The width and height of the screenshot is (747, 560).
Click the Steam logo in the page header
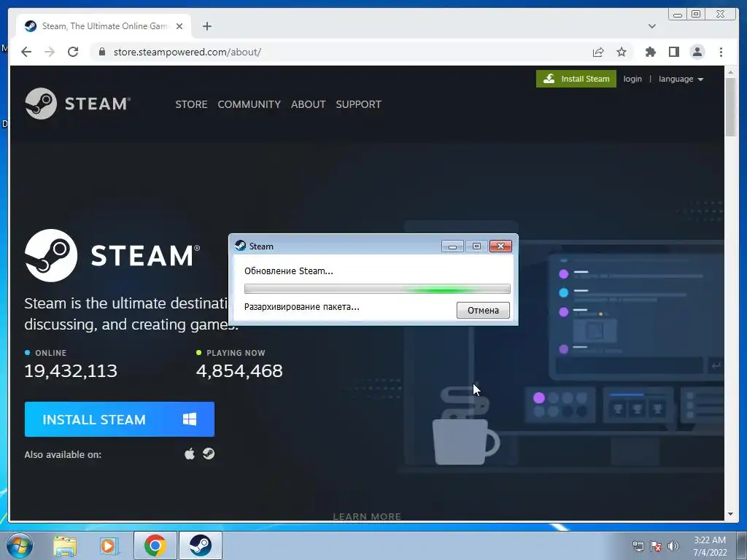(x=77, y=104)
